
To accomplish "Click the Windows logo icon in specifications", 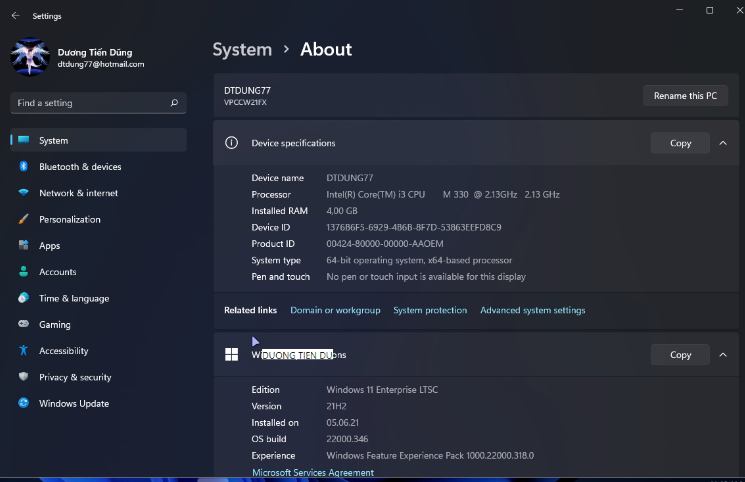I will click(x=231, y=354).
